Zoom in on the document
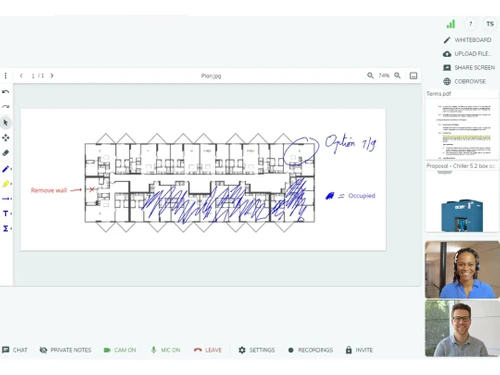 (397, 75)
